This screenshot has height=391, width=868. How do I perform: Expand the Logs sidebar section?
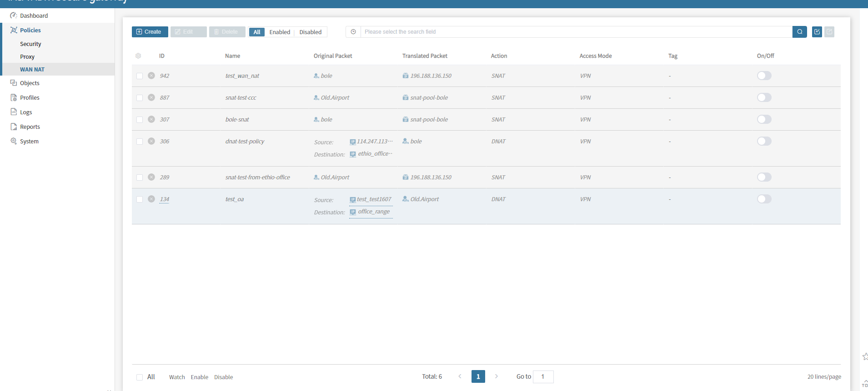coord(26,112)
